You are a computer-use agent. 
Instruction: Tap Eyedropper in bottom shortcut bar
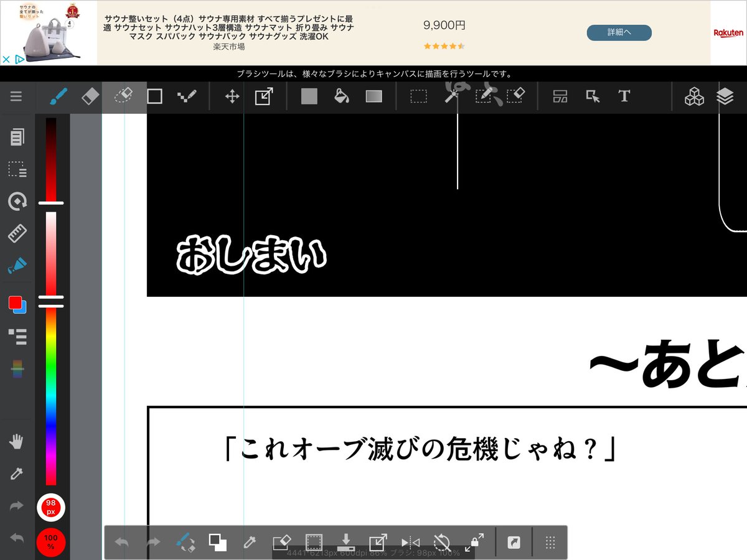click(250, 543)
